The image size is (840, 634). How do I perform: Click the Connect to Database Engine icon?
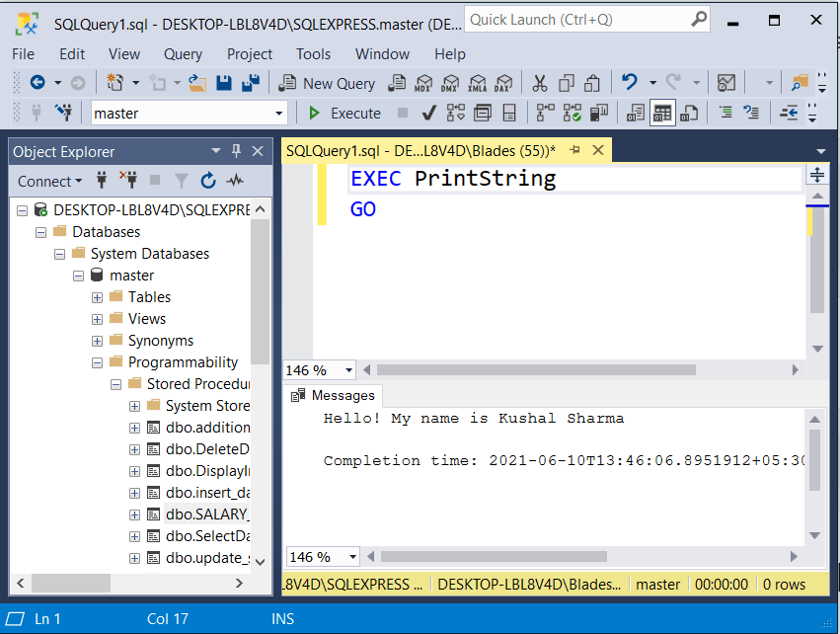coord(103,181)
